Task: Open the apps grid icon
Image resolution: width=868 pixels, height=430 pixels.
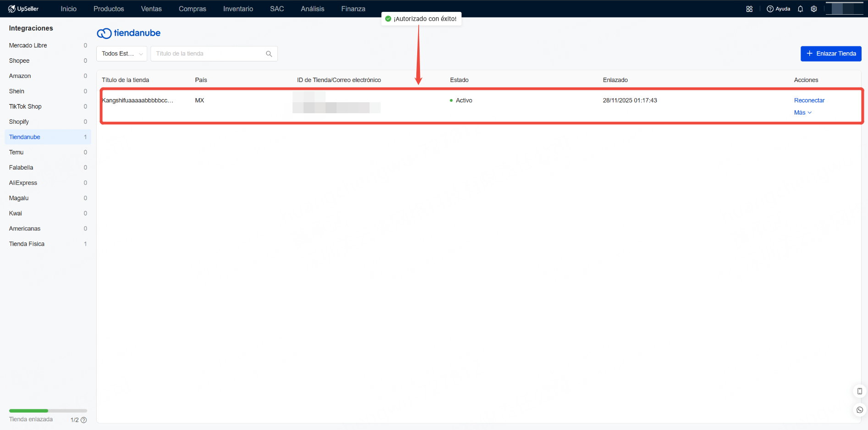Action: [x=749, y=9]
